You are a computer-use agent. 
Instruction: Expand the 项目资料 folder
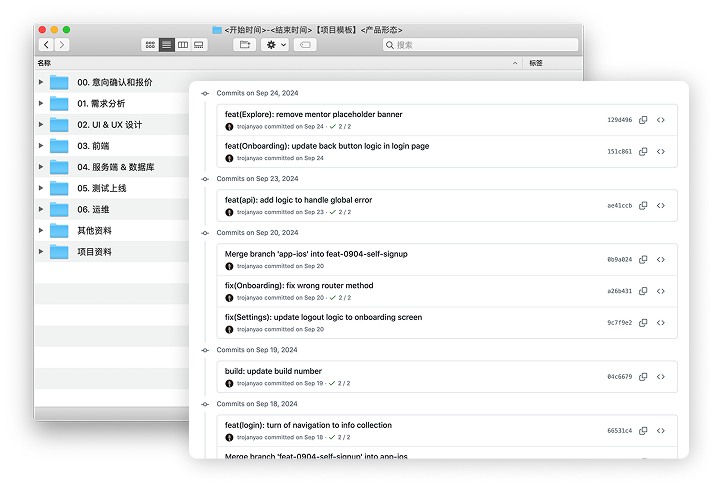(41, 252)
